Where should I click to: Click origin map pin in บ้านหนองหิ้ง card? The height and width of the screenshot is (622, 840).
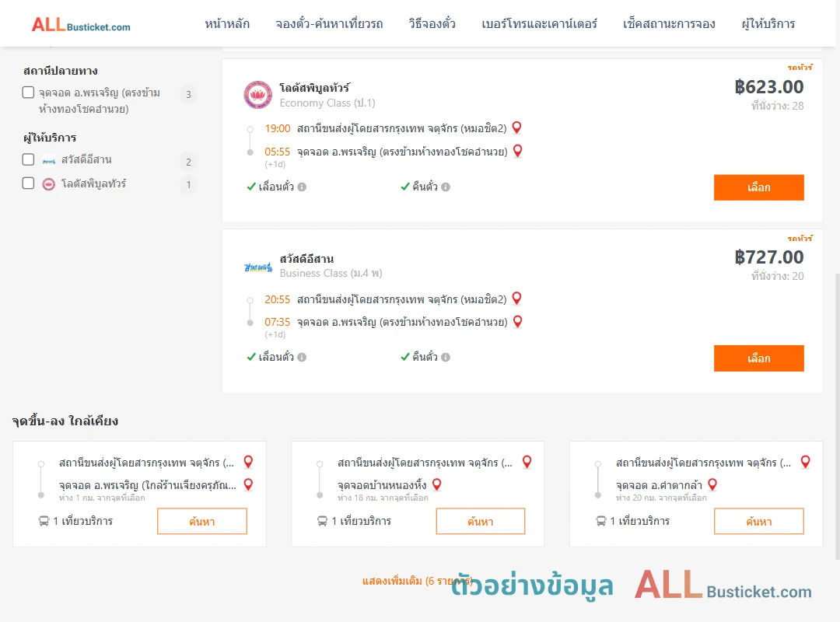click(527, 462)
